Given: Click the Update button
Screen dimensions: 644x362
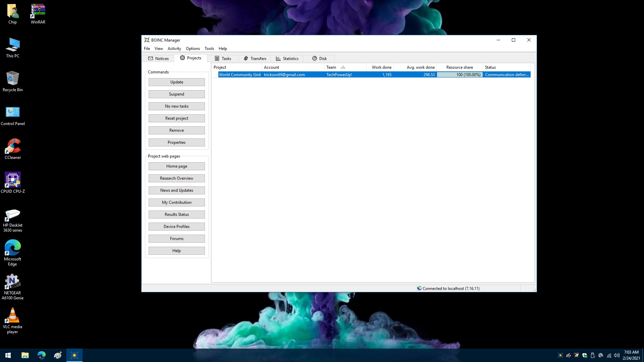Looking at the screenshot, I should pyautogui.click(x=176, y=82).
